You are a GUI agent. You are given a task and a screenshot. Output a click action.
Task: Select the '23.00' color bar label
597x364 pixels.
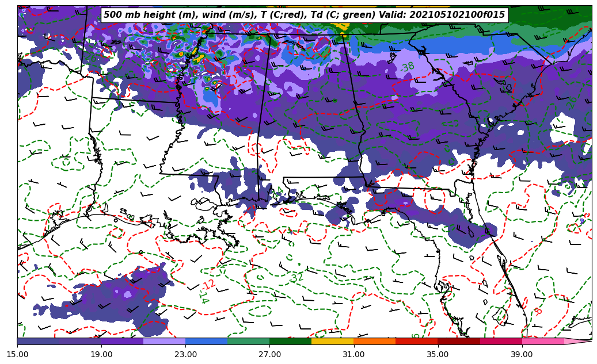pyautogui.click(x=185, y=354)
